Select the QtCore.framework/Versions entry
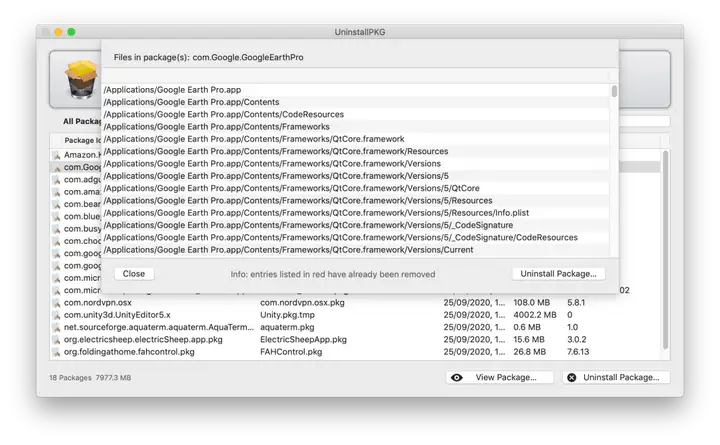Image resolution: width=720 pixels, height=445 pixels. pyautogui.click(x=355, y=163)
